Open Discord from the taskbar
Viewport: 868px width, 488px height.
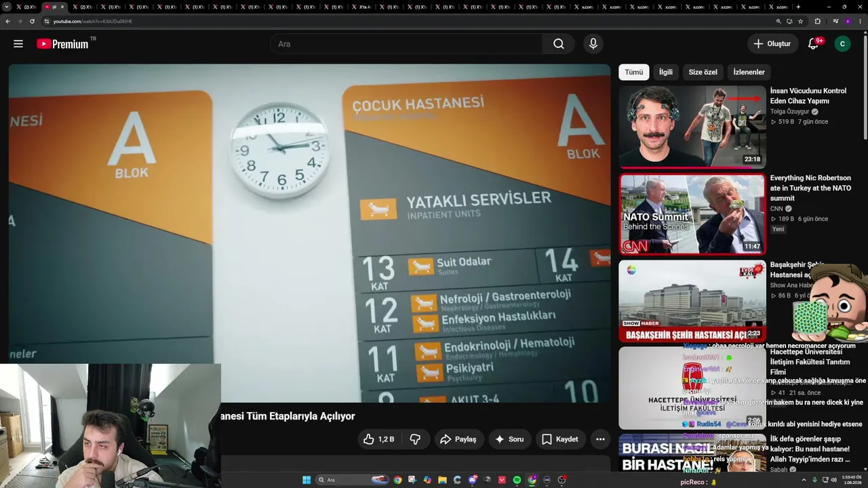point(472,480)
